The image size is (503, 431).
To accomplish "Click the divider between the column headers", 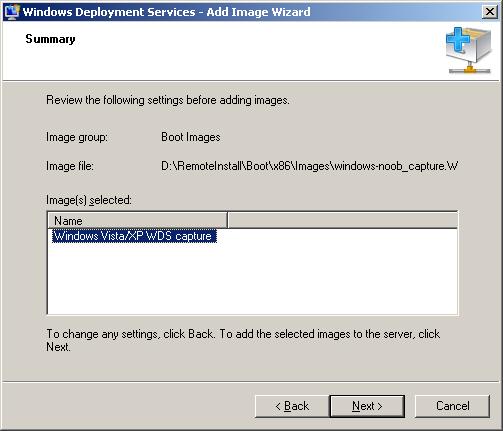I will coord(227,221).
